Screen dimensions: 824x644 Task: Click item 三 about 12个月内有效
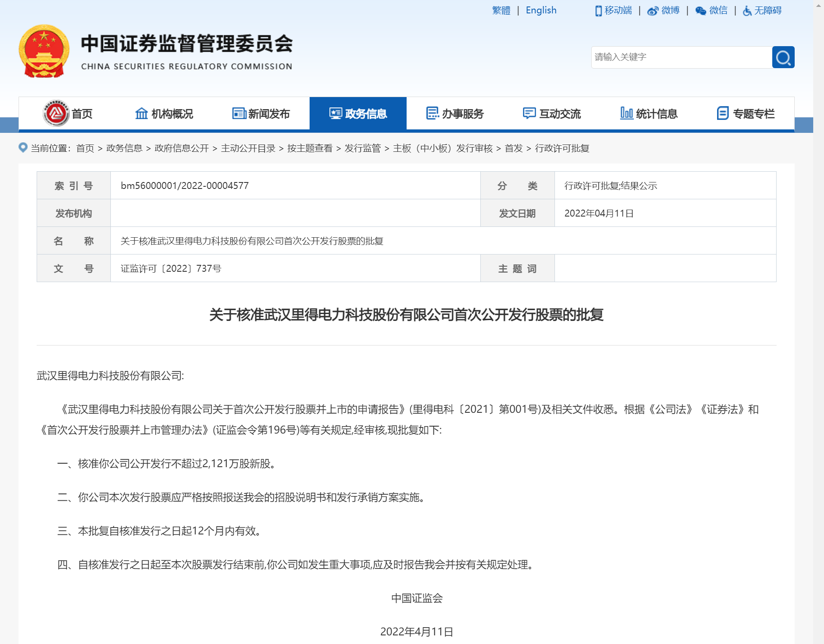(x=159, y=531)
